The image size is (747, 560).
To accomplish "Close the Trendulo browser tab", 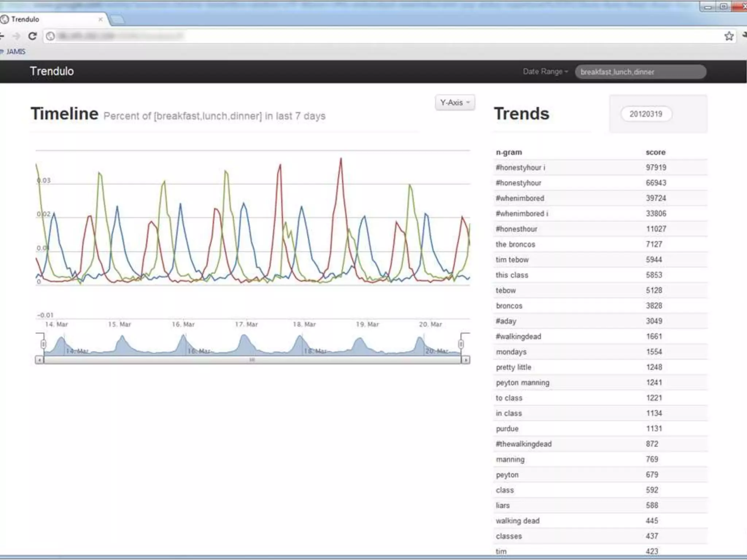I will click(x=101, y=19).
